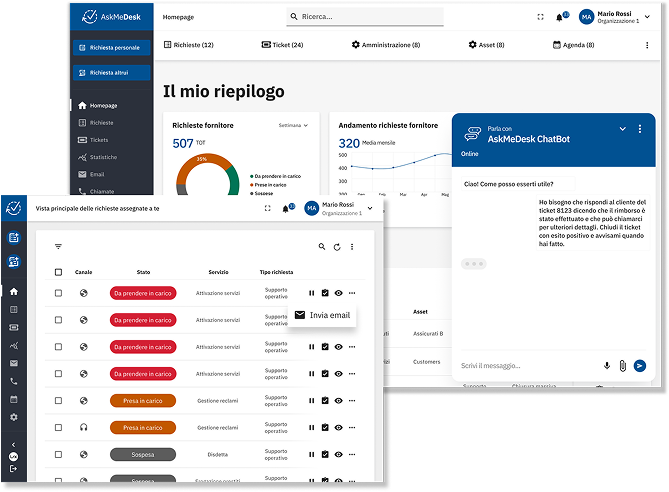Open the notification bell in the Homepage window

pos(559,17)
